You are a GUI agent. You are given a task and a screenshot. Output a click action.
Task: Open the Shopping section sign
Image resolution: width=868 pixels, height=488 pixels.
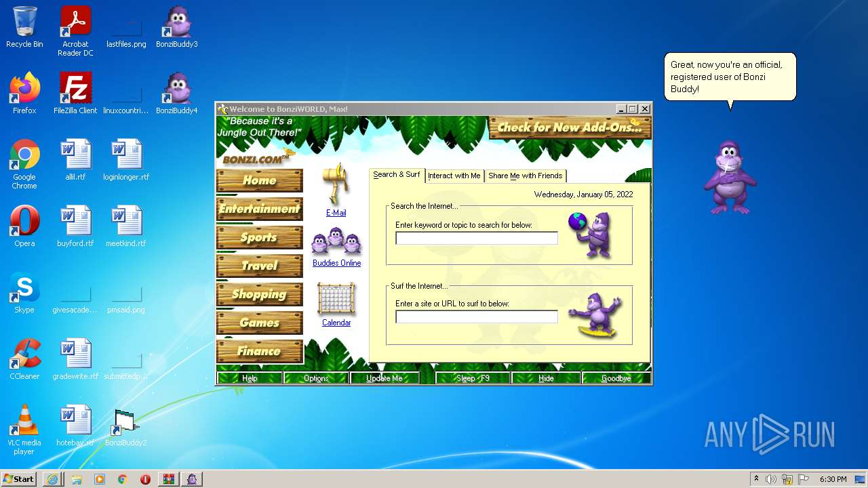click(x=260, y=294)
